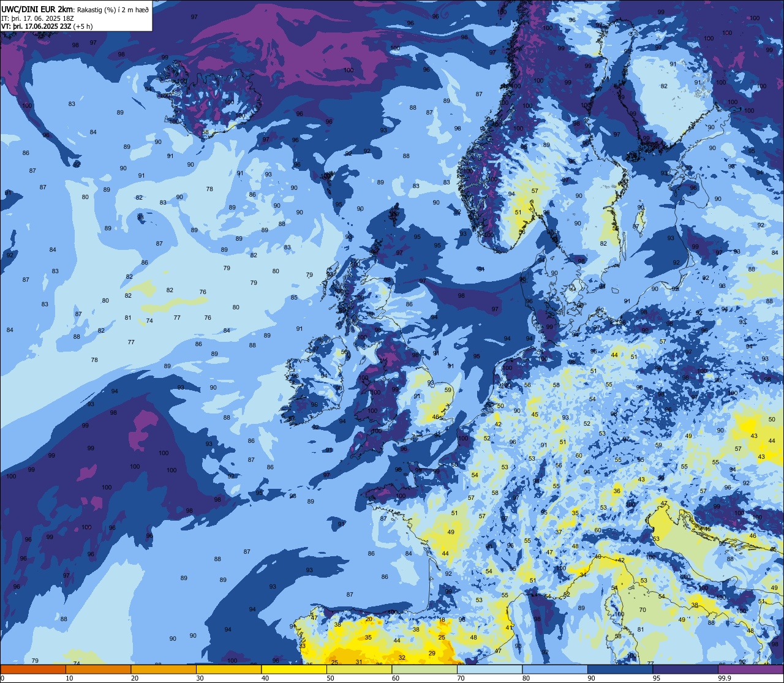Click the 'VT: þri. 17.06.2025 23Z' valid time

pyautogui.click(x=36, y=26)
